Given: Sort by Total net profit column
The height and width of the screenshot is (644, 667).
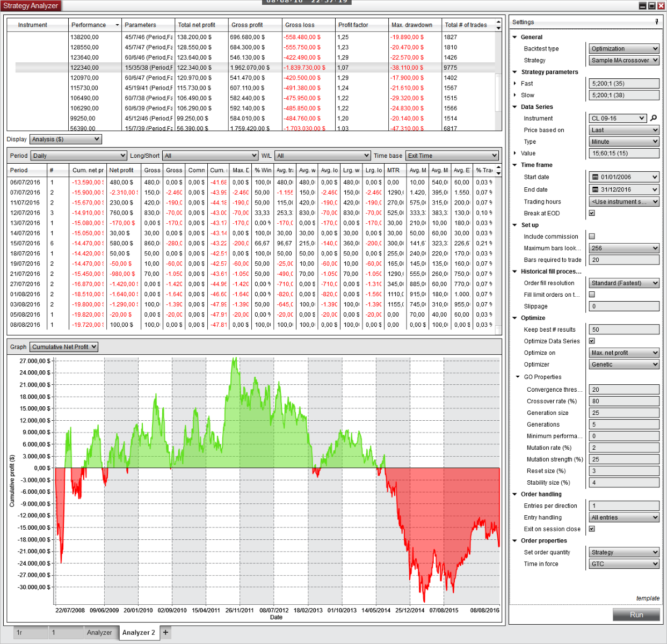Looking at the screenshot, I should [x=201, y=25].
